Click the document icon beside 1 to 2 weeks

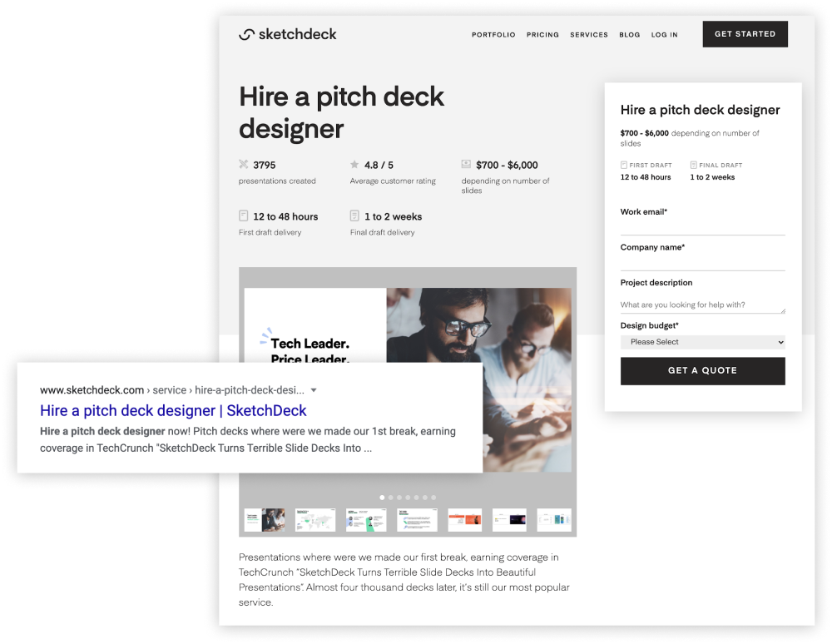pos(354,215)
